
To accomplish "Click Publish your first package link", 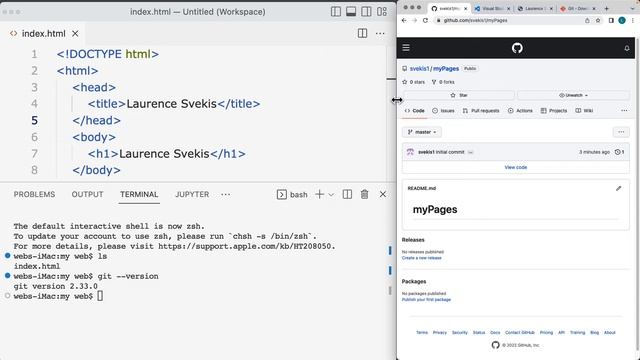I will tap(426, 300).
